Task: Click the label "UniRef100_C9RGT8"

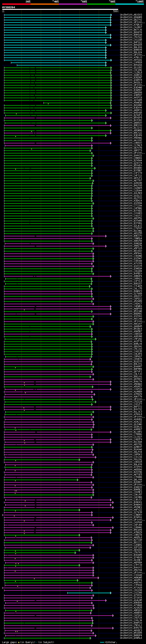Action: coord(131,535)
